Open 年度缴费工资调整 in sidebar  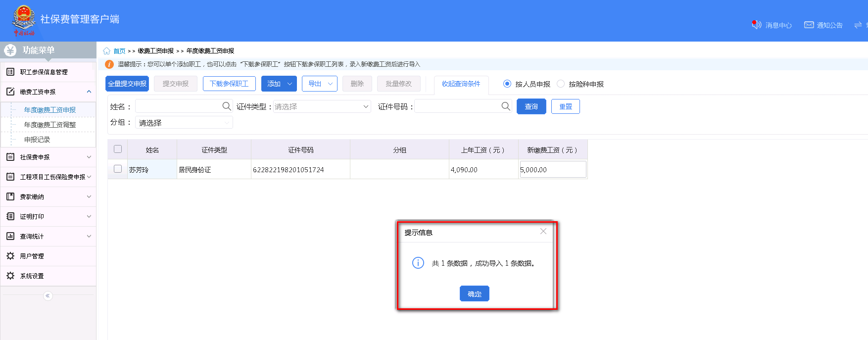(50, 125)
